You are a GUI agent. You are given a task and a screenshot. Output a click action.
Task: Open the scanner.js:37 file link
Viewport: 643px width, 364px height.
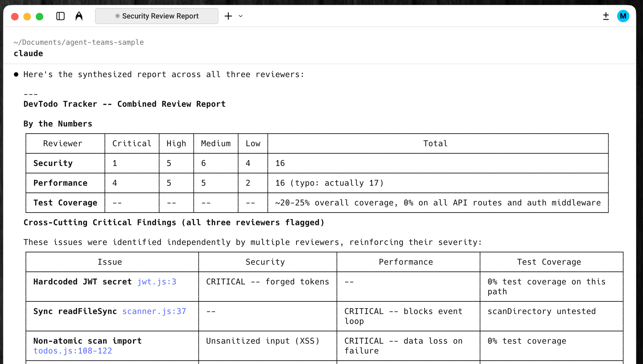[154, 311]
